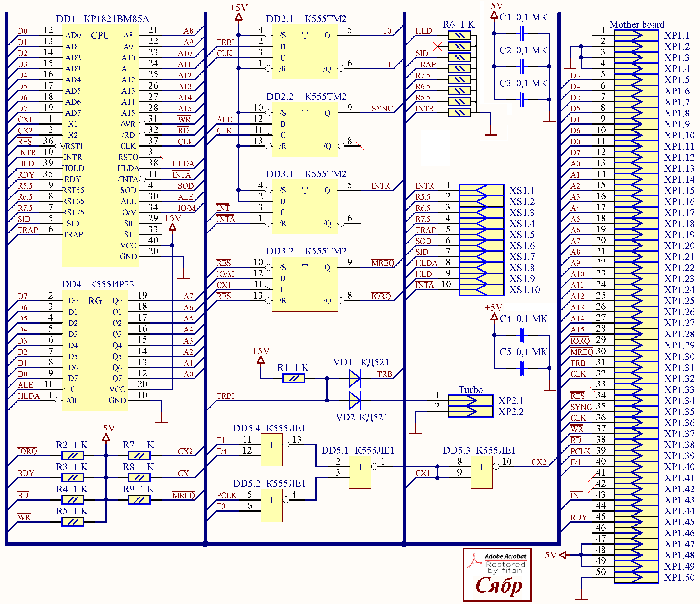Click the Mother board connector label
The height and width of the screenshot is (604, 700).
(x=637, y=24)
